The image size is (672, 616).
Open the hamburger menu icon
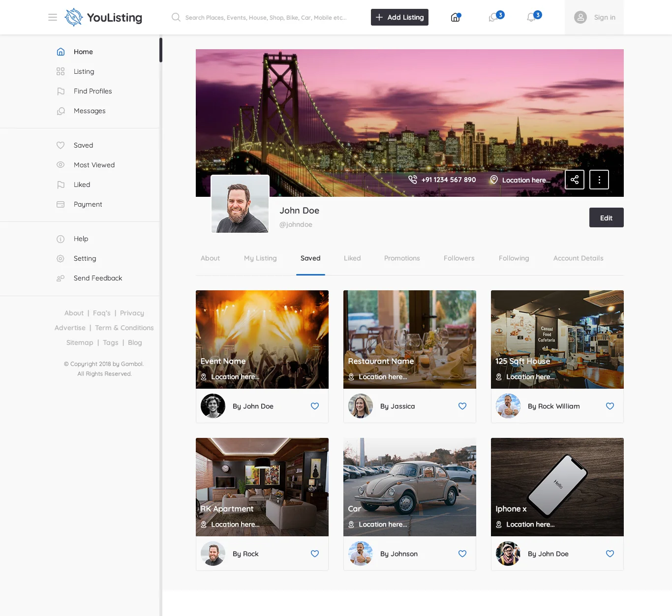[x=53, y=17]
